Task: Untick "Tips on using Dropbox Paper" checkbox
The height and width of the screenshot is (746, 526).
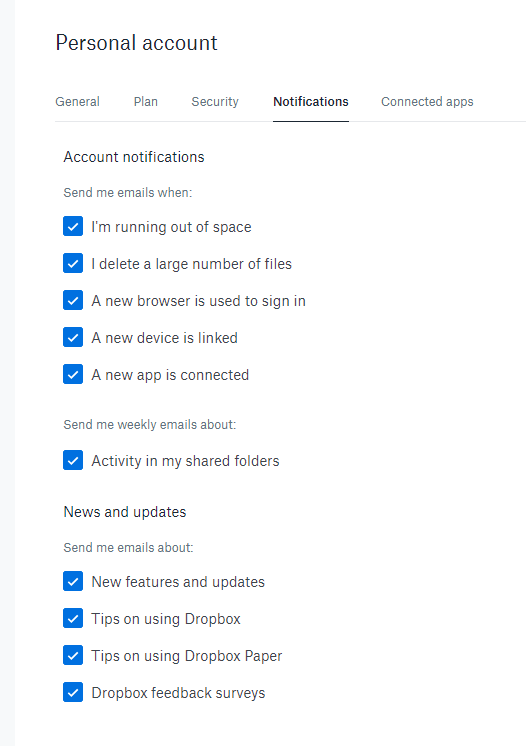Action: (73, 656)
